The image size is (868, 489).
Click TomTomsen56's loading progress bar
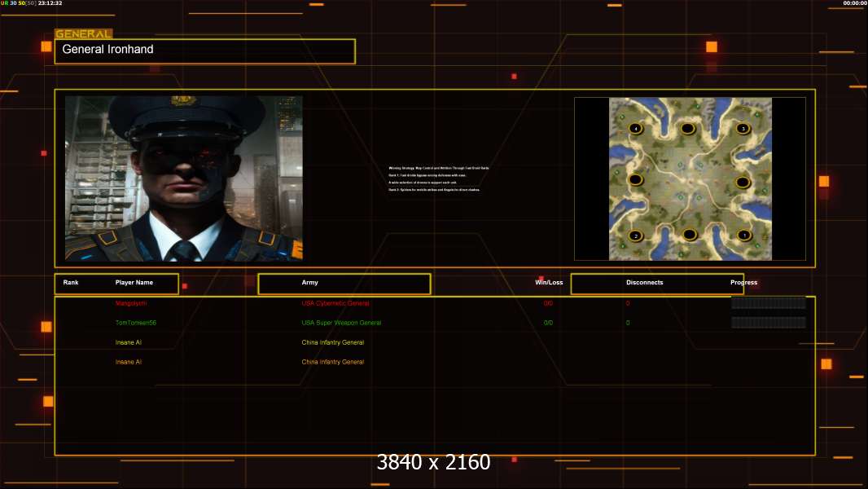(x=768, y=323)
